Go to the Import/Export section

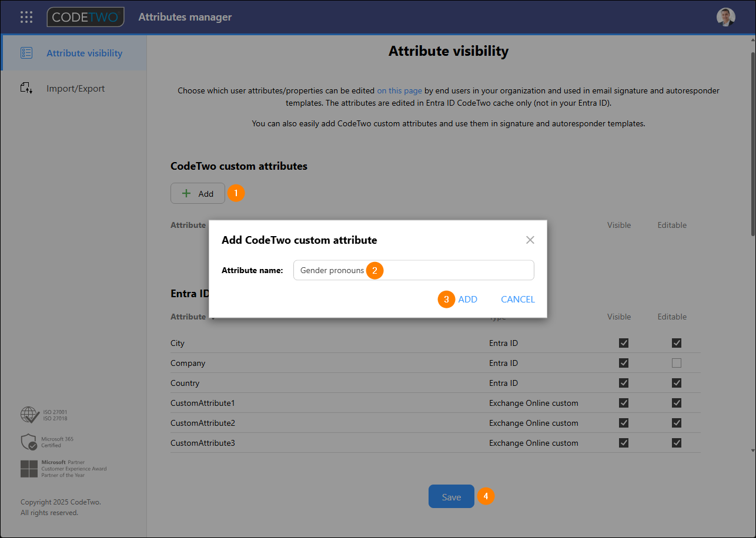[75, 89]
